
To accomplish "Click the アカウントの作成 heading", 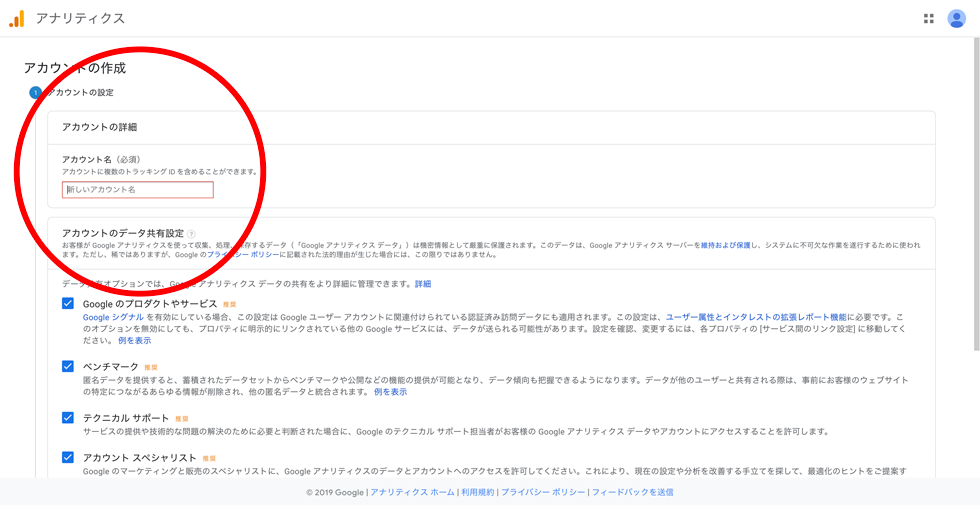I will pos(75,68).
